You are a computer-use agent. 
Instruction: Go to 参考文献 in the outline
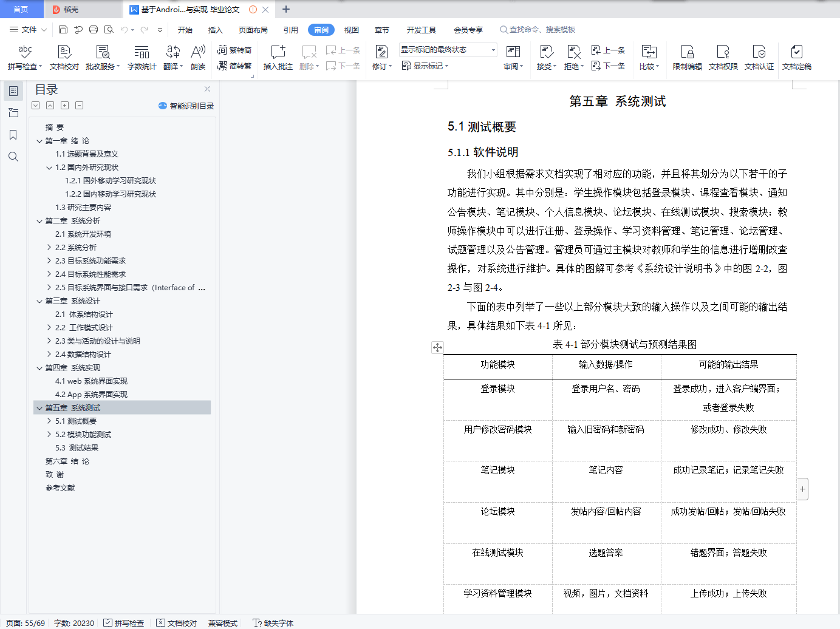pos(60,488)
